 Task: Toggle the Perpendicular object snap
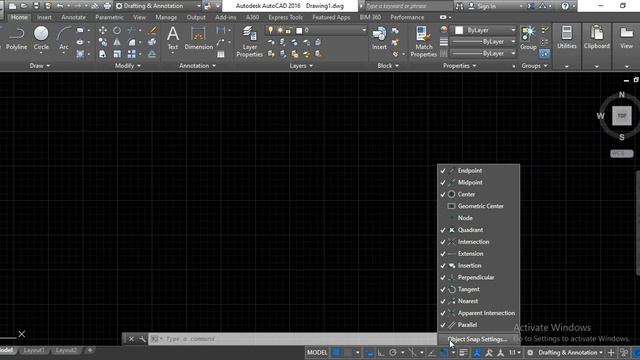(x=478, y=278)
